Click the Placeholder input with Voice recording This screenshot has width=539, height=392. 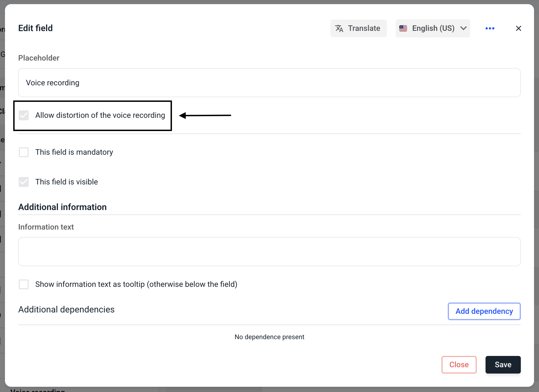click(269, 83)
